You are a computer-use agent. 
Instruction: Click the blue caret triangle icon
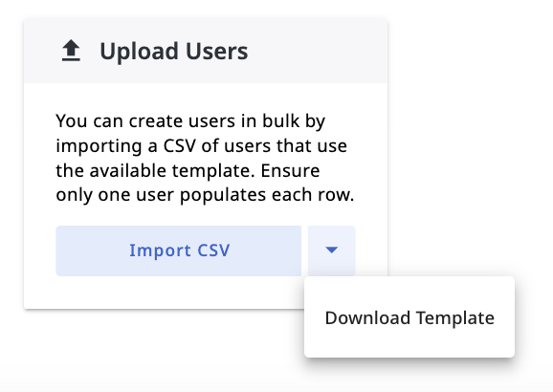point(332,250)
